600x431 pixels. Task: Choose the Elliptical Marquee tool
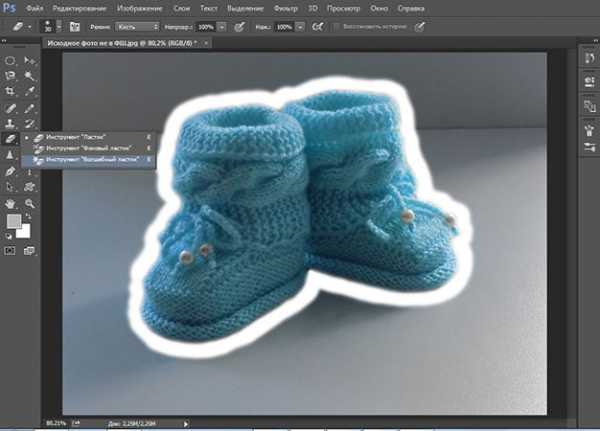coord(11,61)
